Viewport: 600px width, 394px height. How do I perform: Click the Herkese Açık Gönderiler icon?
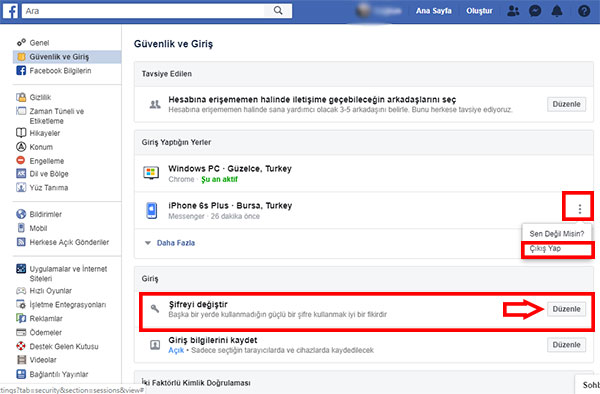pos(21,242)
